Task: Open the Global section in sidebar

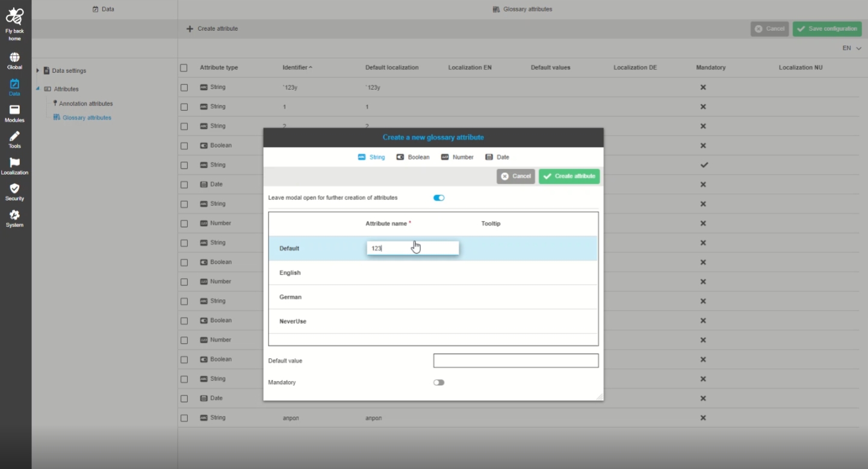Action: click(14, 58)
